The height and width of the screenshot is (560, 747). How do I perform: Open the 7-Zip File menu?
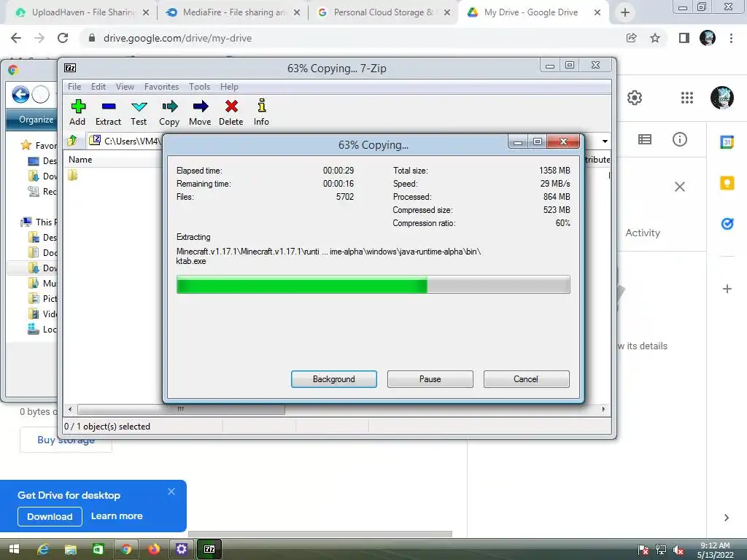[x=74, y=87]
